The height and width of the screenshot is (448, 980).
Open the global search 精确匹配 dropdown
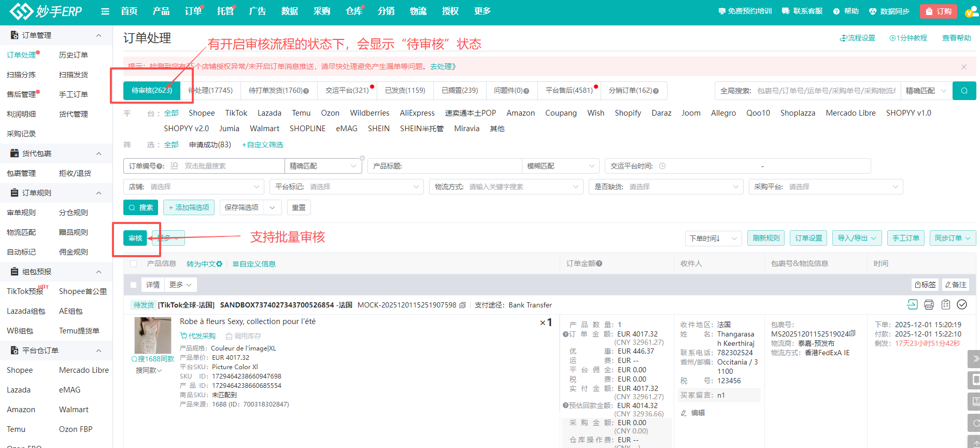[926, 91]
